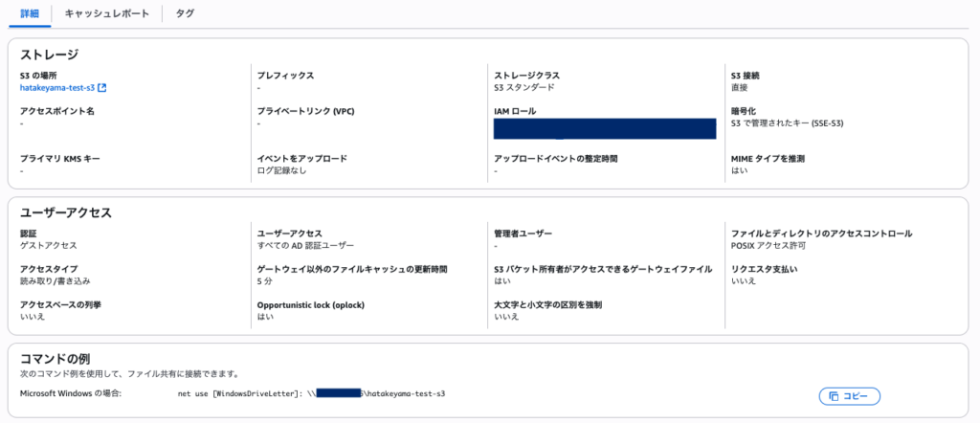Switch to the 詳細 tab
980x423 pixels.
[x=30, y=13]
